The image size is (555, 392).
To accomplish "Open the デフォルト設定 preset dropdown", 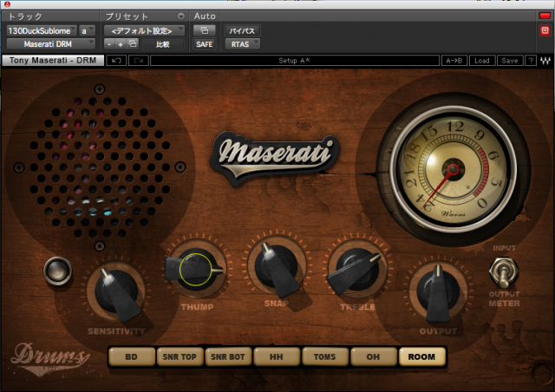I will (144, 31).
